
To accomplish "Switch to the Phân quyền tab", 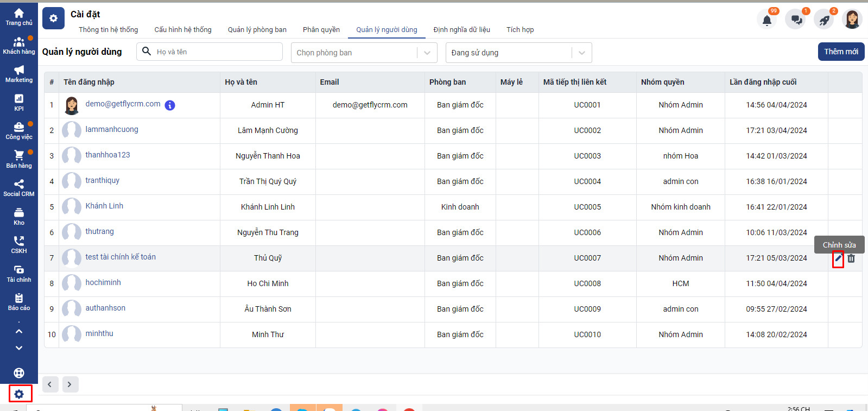I will click(321, 30).
